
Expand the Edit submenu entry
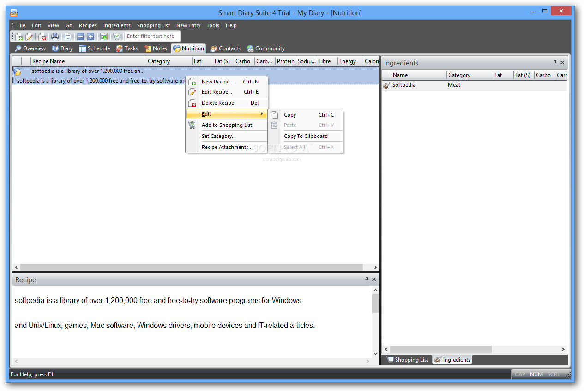click(x=227, y=114)
